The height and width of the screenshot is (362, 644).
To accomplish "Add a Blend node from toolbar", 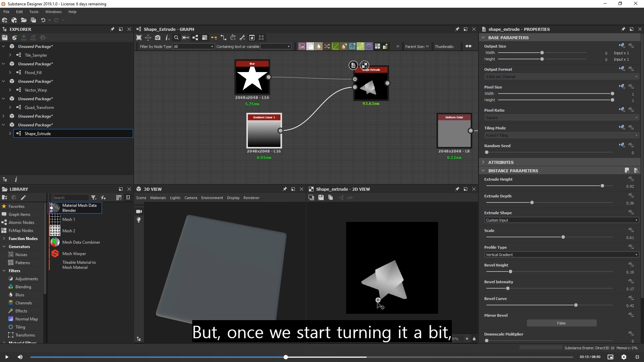I will coord(310,46).
